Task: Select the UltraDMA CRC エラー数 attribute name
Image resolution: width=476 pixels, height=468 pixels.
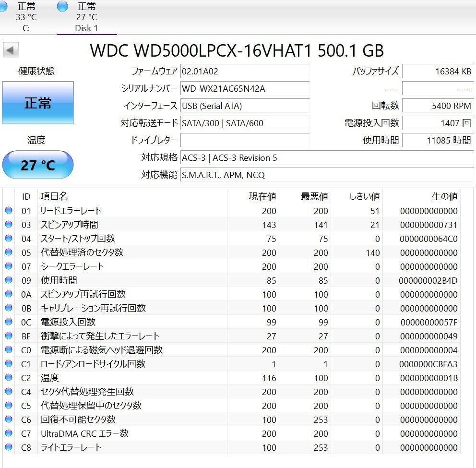Action: pos(85,434)
